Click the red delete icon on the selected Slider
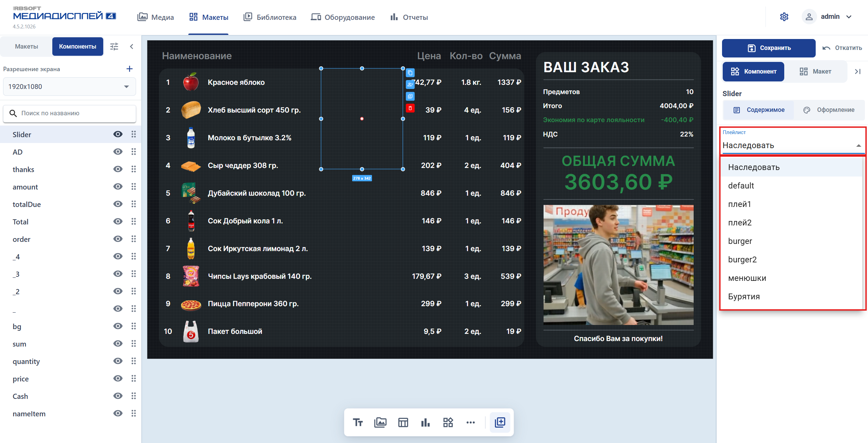Viewport: 868px width, 443px height. (410, 108)
